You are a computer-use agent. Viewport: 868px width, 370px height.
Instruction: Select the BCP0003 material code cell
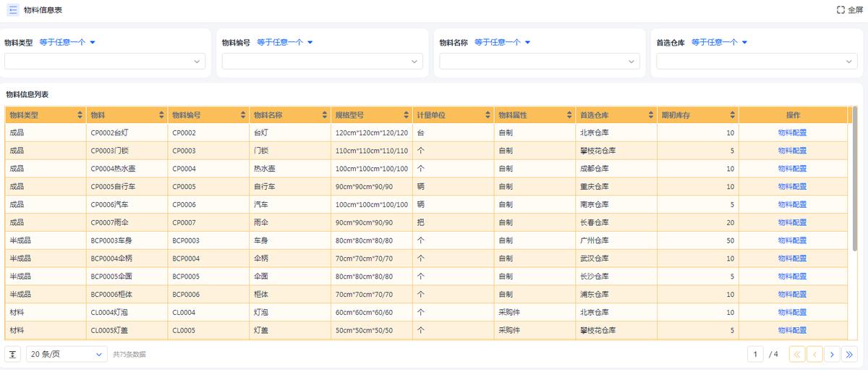(208, 240)
